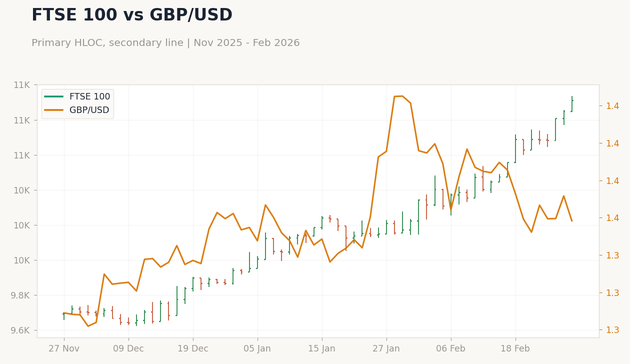Click the 06 Feb x-axis label
The width and height of the screenshot is (630, 364).
[451, 349]
